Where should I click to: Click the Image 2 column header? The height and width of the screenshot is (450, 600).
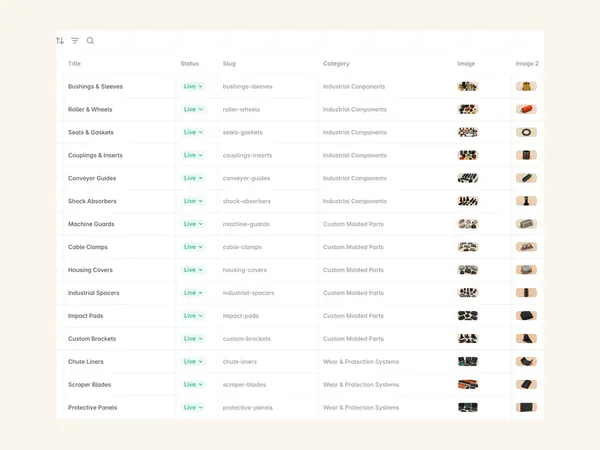coord(527,64)
